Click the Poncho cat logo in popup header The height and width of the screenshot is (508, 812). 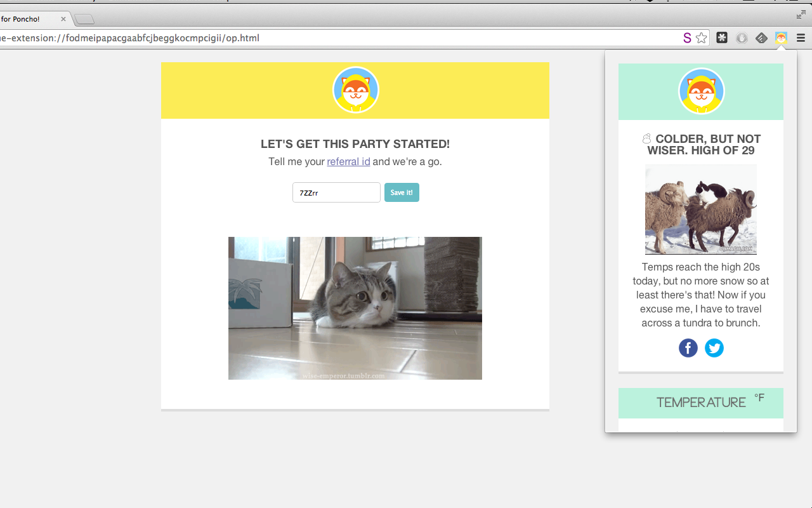point(701,91)
